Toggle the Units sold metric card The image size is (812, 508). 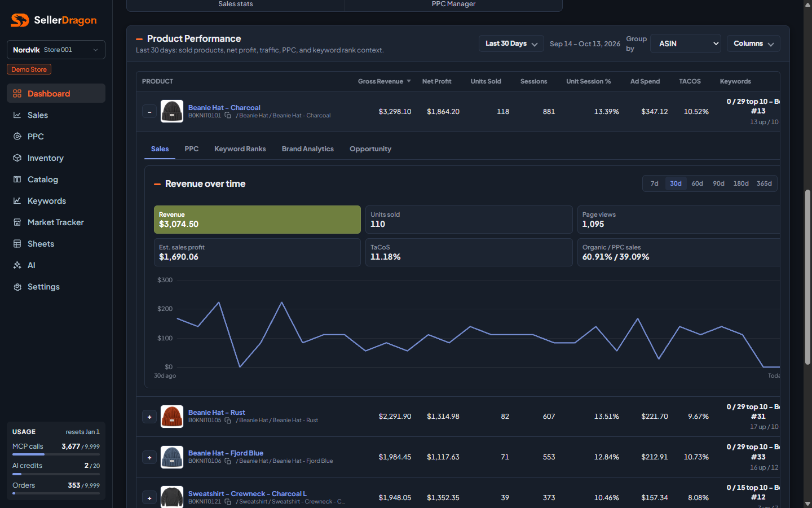pyautogui.click(x=469, y=220)
